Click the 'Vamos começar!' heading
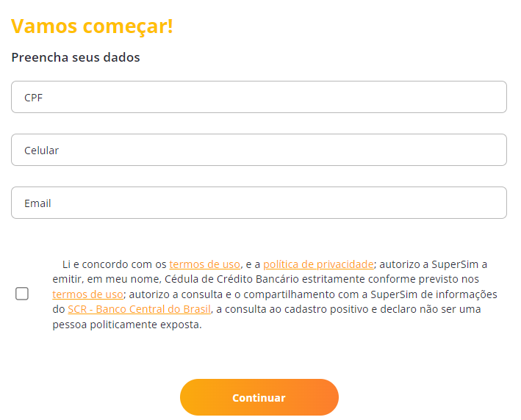 92,26
